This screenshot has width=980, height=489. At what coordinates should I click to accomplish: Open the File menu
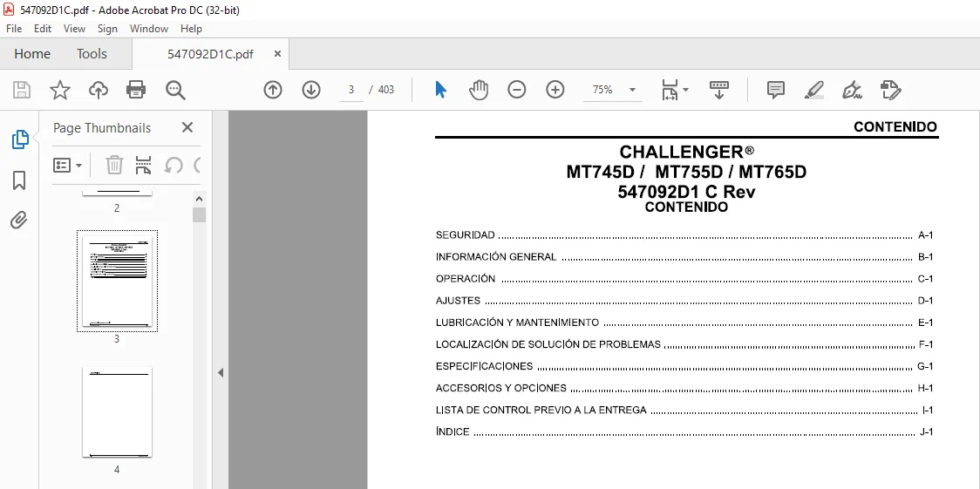click(14, 28)
